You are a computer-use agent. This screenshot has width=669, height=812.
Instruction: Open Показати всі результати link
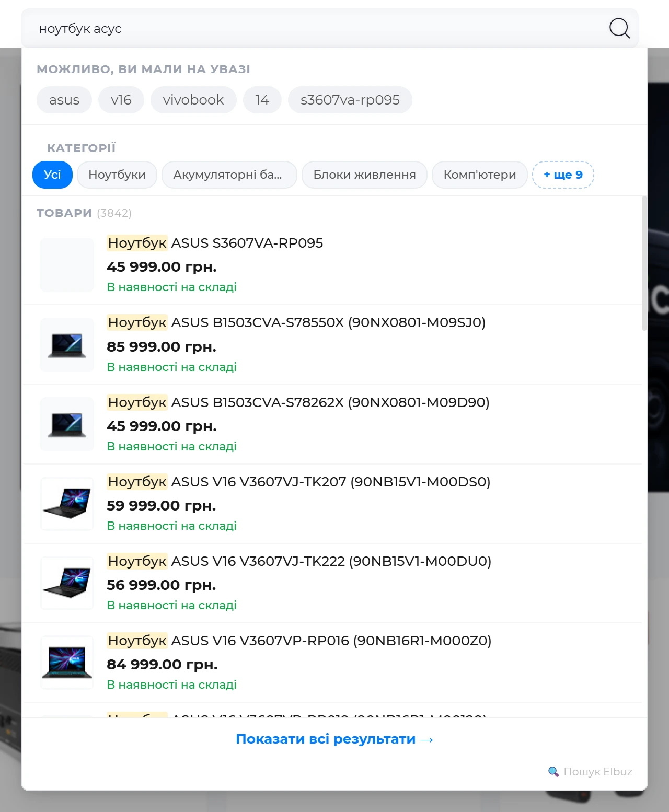(x=334, y=739)
